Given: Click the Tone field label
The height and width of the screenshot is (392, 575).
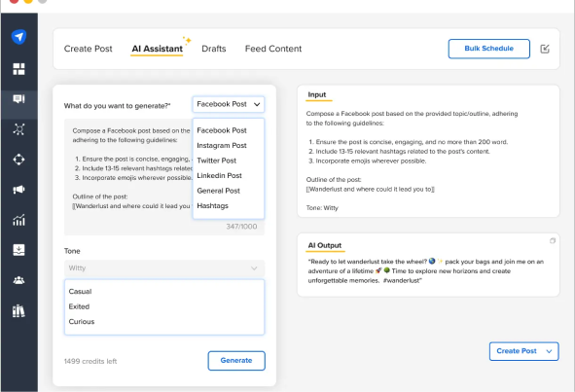Looking at the screenshot, I should pos(72,251).
